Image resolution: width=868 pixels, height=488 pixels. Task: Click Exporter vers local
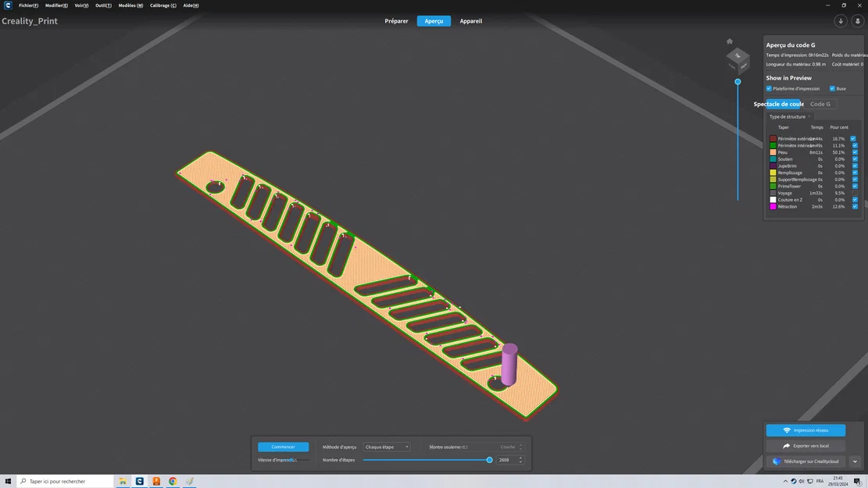pyautogui.click(x=805, y=445)
